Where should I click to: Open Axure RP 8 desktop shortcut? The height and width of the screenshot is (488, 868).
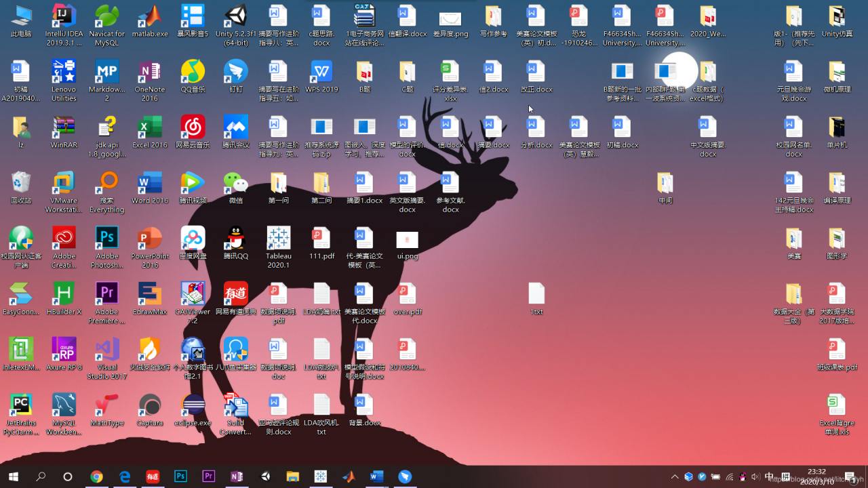(x=64, y=354)
